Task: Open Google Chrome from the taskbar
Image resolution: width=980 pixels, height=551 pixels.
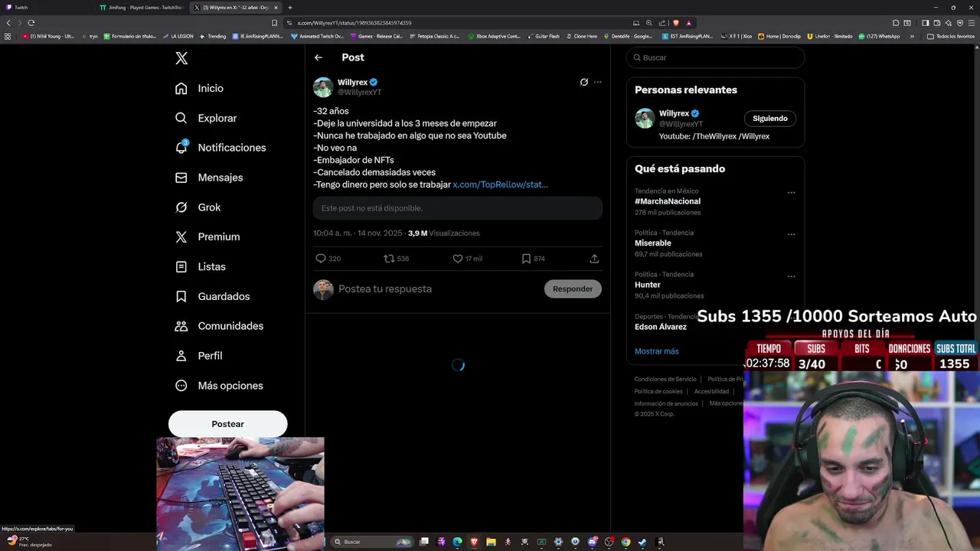Action: [x=626, y=542]
